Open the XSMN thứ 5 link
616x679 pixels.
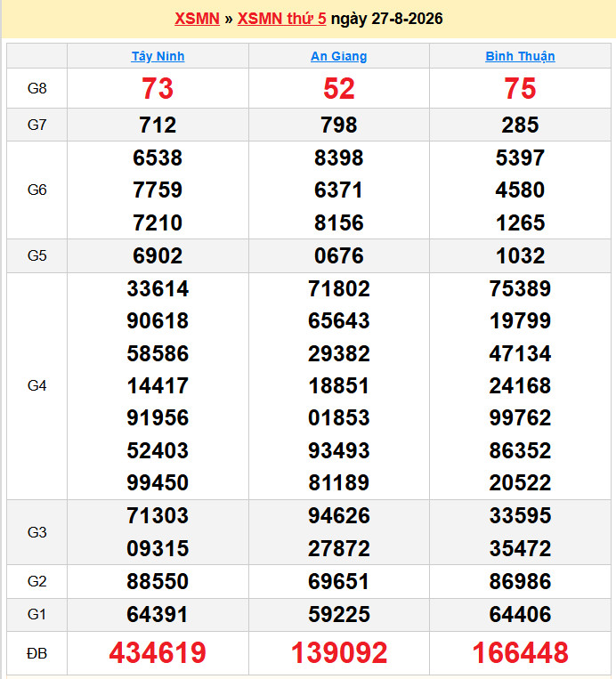[281, 19]
